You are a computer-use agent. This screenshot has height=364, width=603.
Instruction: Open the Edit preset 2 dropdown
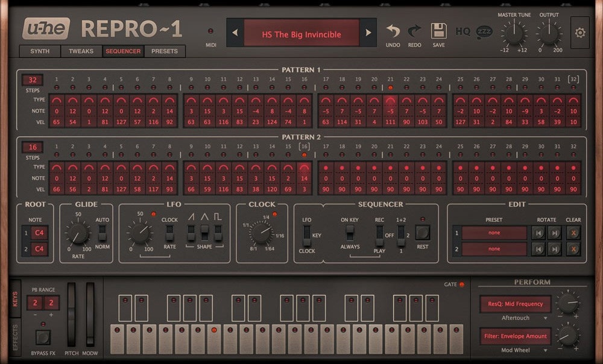click(x=494, y=249)
